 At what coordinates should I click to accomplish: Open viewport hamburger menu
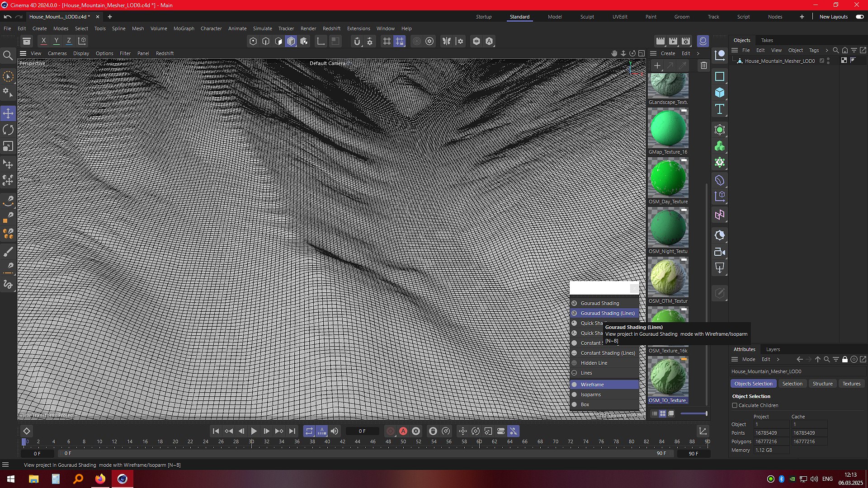23,53
